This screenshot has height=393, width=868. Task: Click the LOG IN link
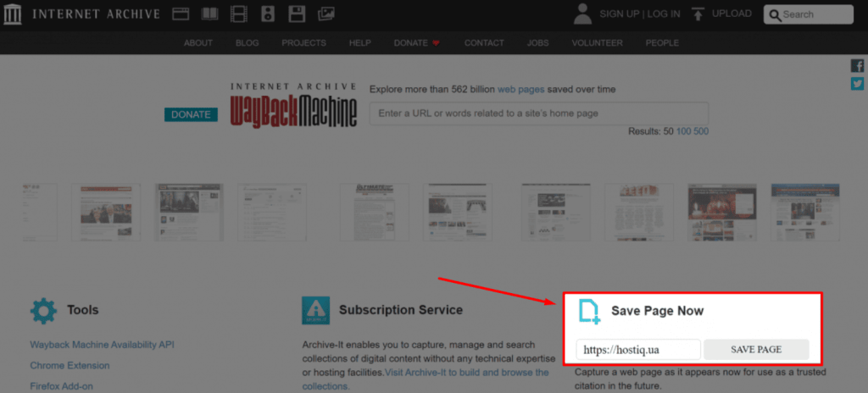coord(664,14)
